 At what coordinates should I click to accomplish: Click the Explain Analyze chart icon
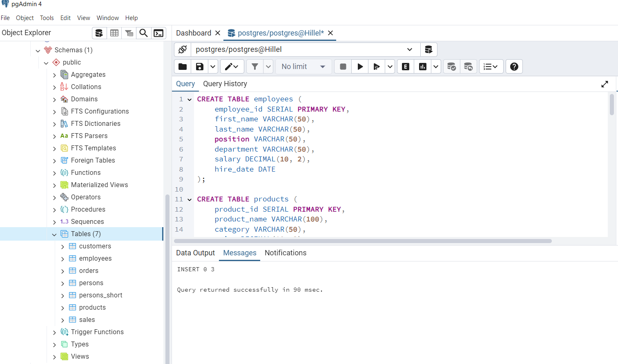point(422,66)
